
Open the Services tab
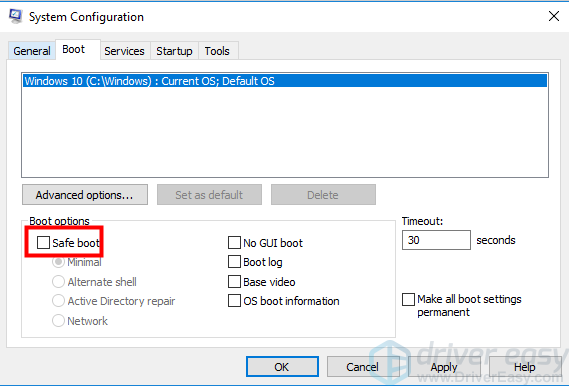[124, 51]
